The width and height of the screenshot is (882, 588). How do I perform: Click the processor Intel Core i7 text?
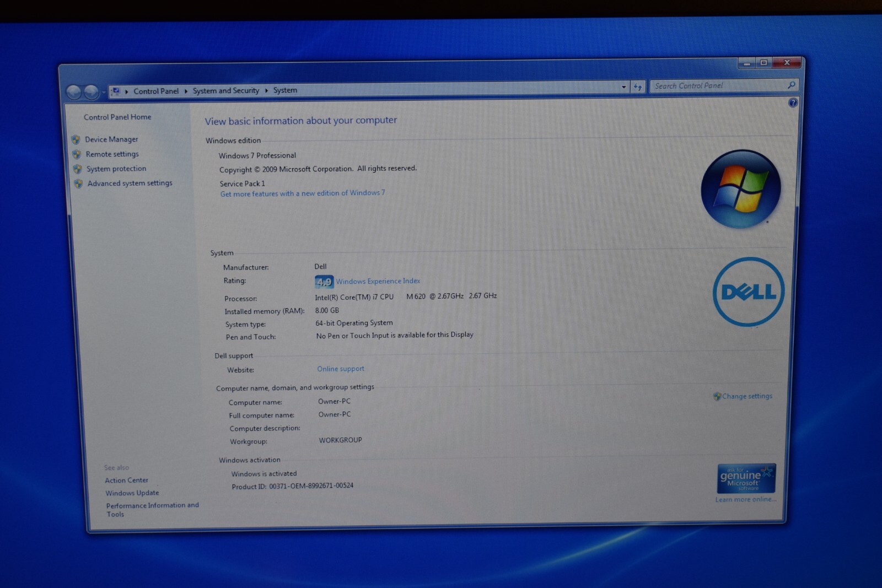pos(406,296)
